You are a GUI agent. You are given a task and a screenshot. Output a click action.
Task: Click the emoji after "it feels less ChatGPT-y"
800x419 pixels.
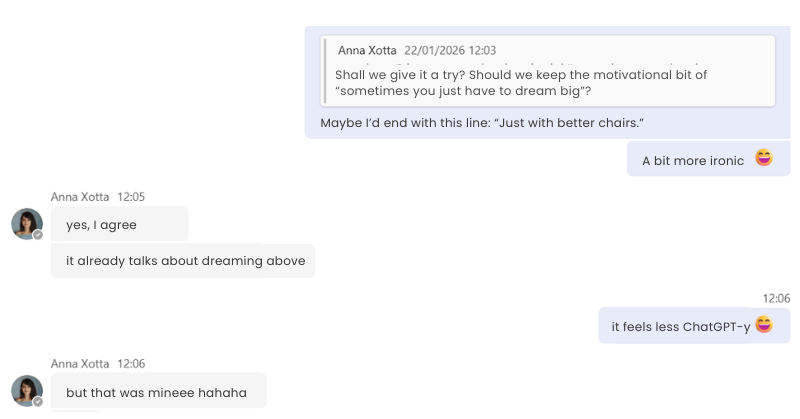tap(764, 324)
